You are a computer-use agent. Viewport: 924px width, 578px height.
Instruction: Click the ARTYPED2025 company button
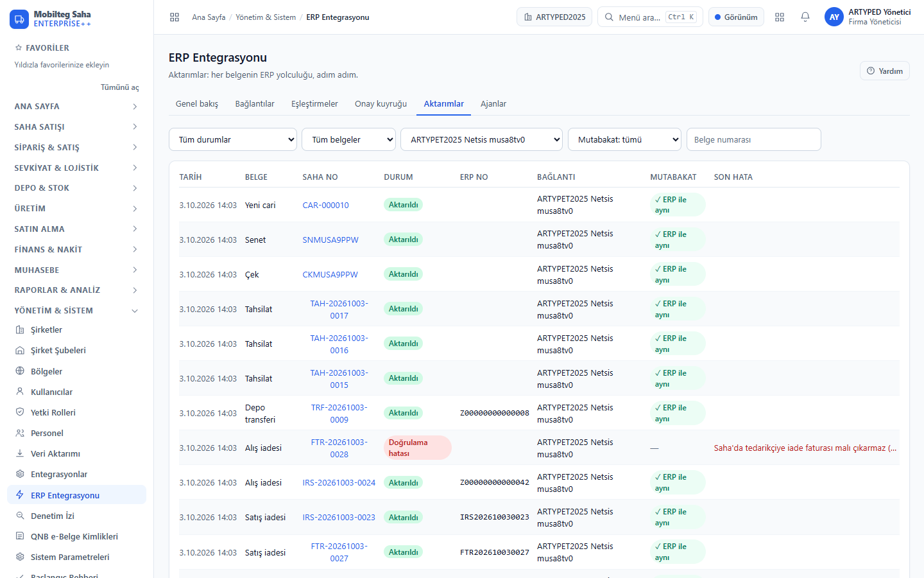[x=554, y=17]
